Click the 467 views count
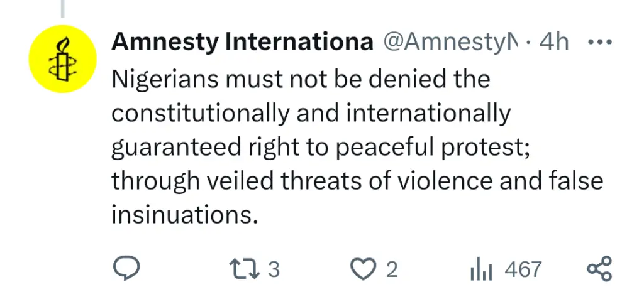The image size is (644, 287). click(523, 269)
